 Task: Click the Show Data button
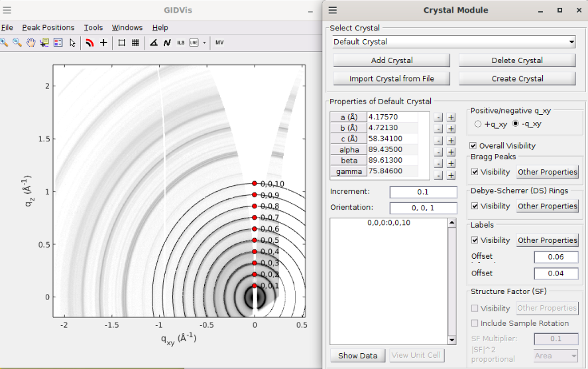coord(358,356)
